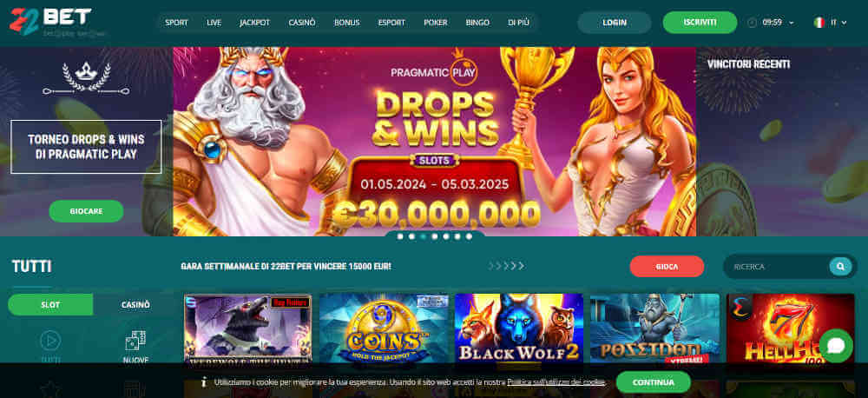Expand the Di più menu

(518, 23)
